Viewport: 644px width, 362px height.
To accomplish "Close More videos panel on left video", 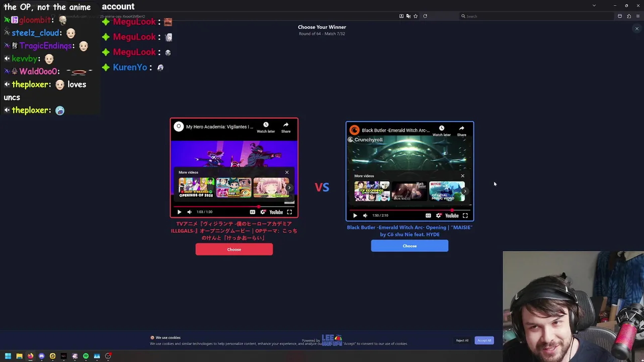I will pos(287,172).
